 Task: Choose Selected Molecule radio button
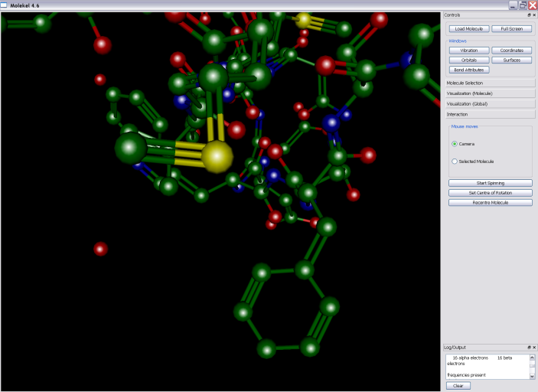(455, 162)
